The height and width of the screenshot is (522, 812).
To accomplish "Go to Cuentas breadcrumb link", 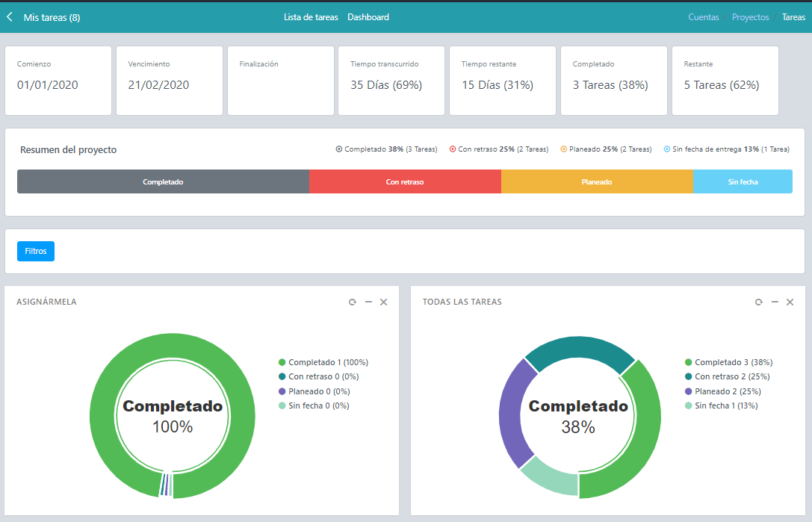I will click(703, 17).
